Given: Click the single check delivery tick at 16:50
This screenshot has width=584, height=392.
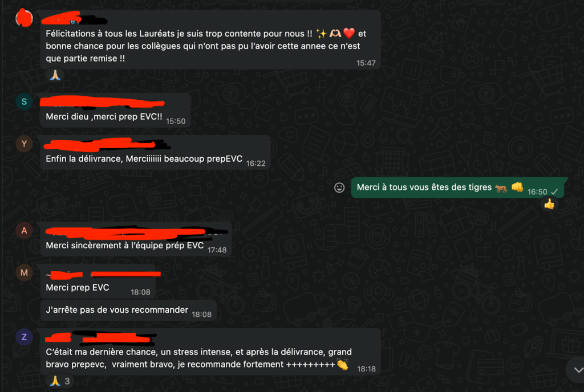Looking at the screenshot, I should pyautogui.click(x=554, y=192).
